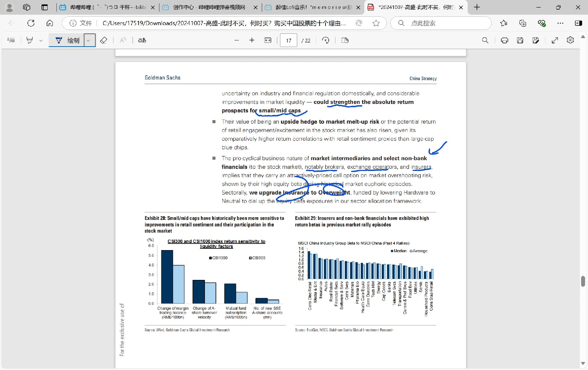588x370 pixels.
Task: Click the scrollbar down arrow
Action: 583,363
